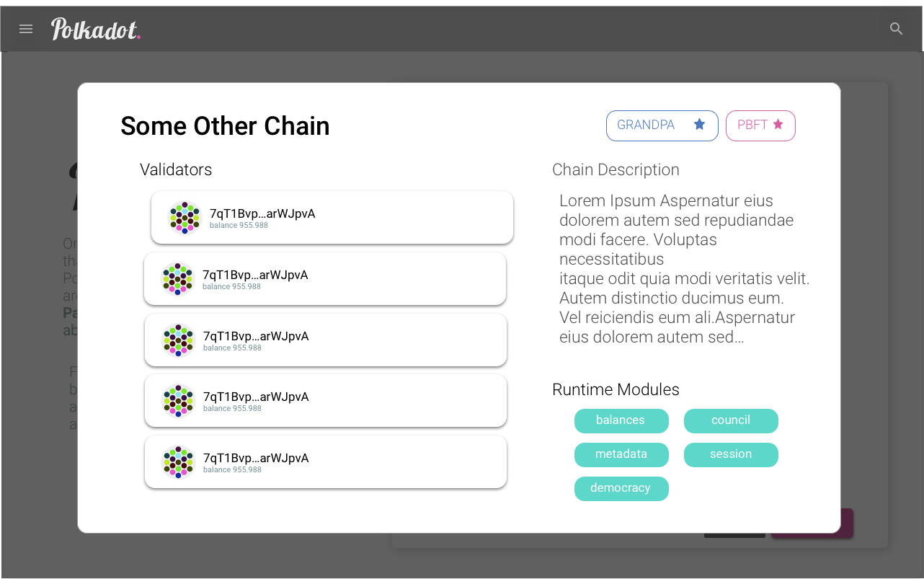924x579 pixels.
Task: Click the first validator's address text
Action: (262, 214)
